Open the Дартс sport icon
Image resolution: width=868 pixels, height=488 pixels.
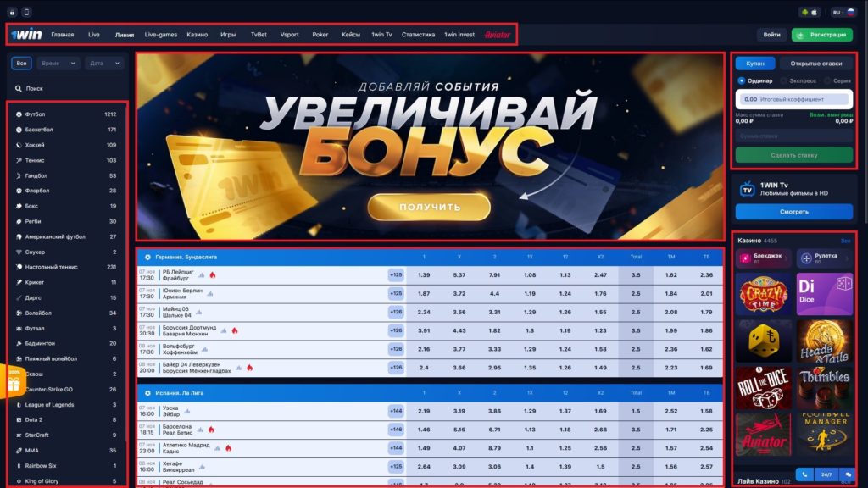[x=19, y=297]
